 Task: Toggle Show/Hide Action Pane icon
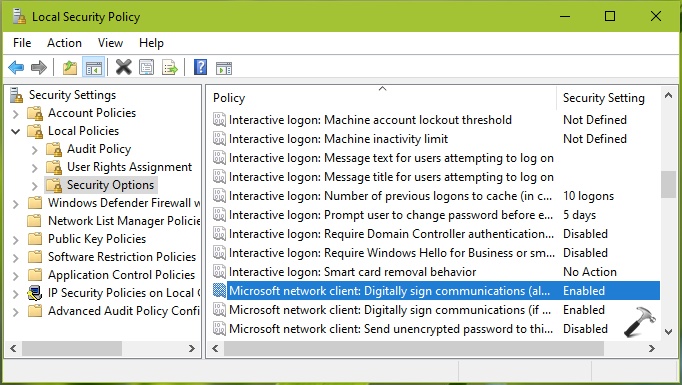[224, 68]
